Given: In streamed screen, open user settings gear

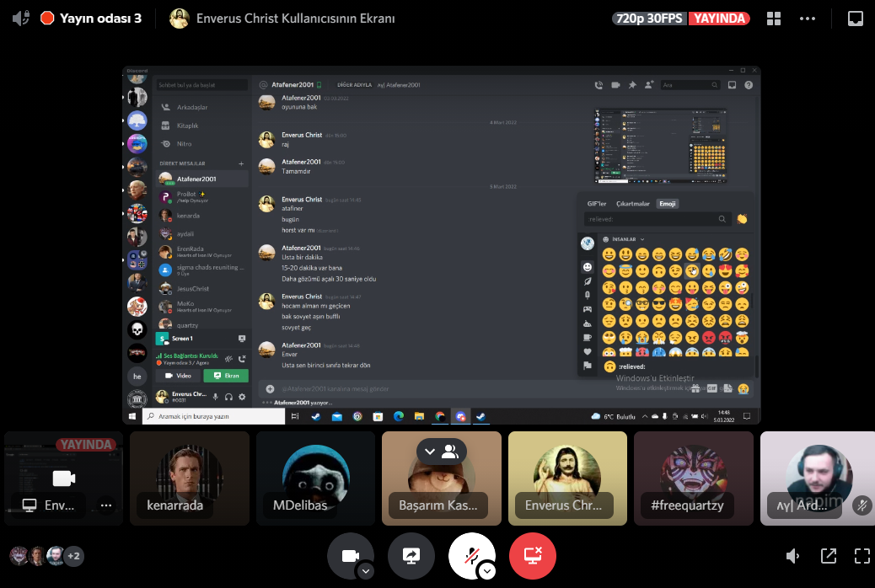Looking at the screenshot, I should [242, 397].
